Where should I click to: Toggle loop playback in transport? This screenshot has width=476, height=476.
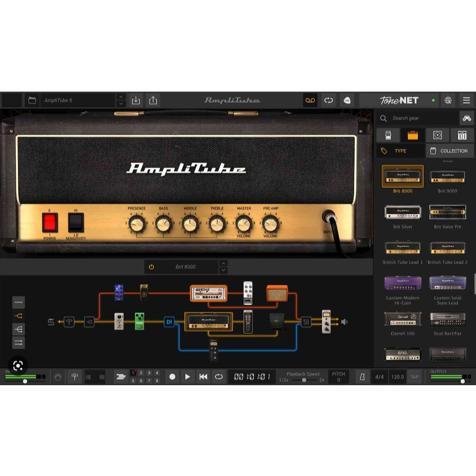(x=219, y=377)
